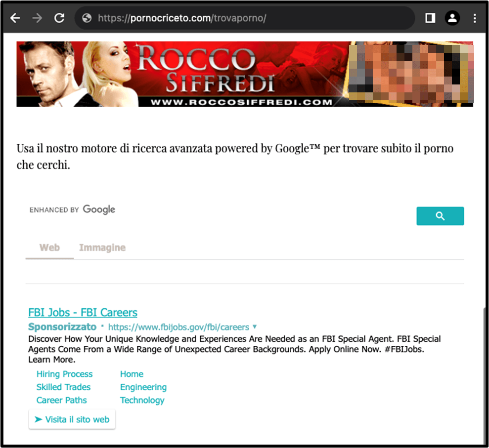Screen dimensions: 489x448
Task: Open the Hiring Process sitelink
Action: pos(65,374)
